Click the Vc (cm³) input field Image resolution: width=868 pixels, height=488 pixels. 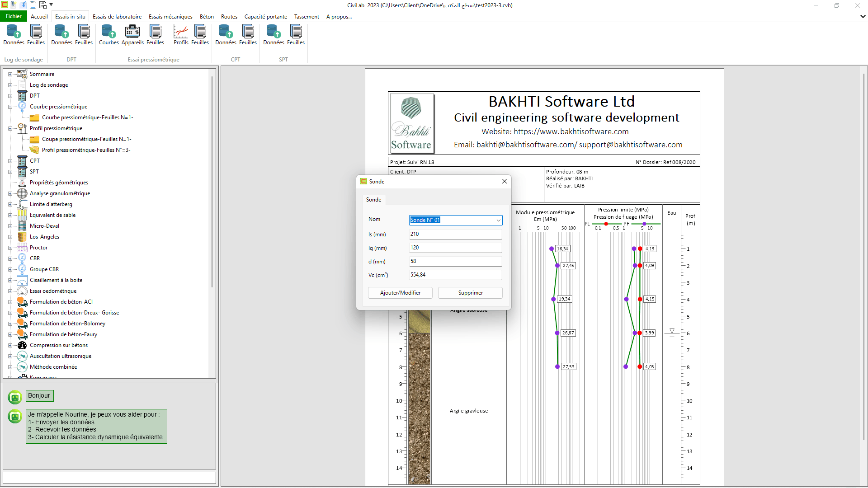coord(455,275)
